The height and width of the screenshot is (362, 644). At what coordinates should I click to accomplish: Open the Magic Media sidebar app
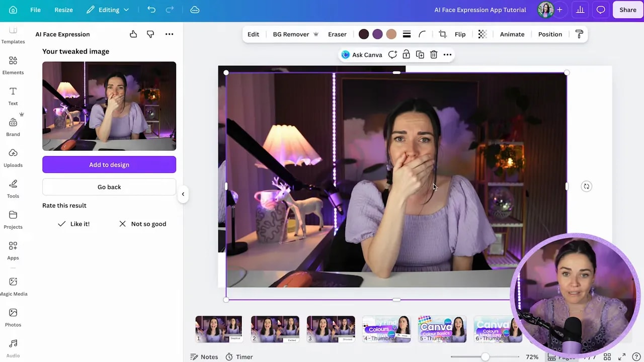[x=13, y=287]
